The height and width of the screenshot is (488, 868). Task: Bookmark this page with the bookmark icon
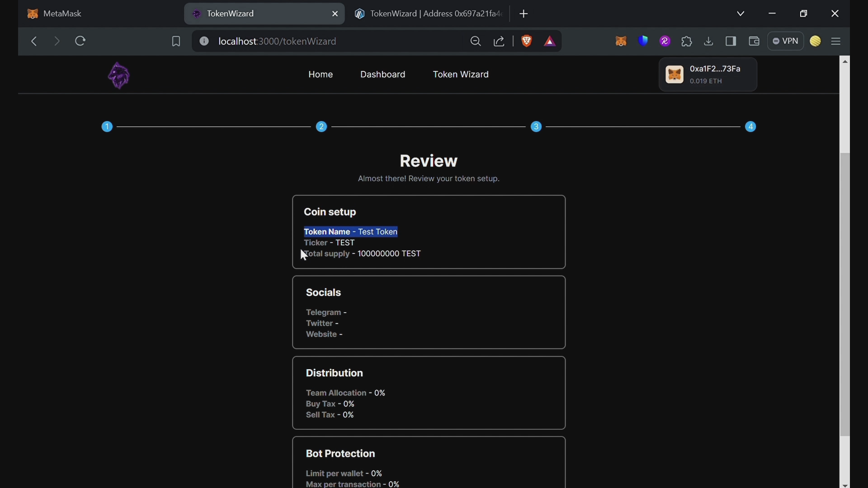point(176,42)
